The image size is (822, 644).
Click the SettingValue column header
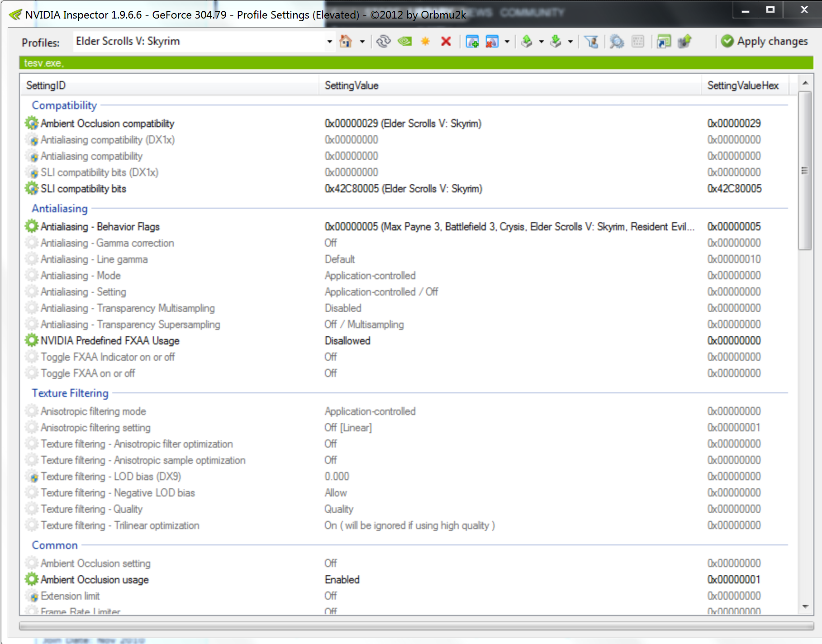click(x=510, y=85)
